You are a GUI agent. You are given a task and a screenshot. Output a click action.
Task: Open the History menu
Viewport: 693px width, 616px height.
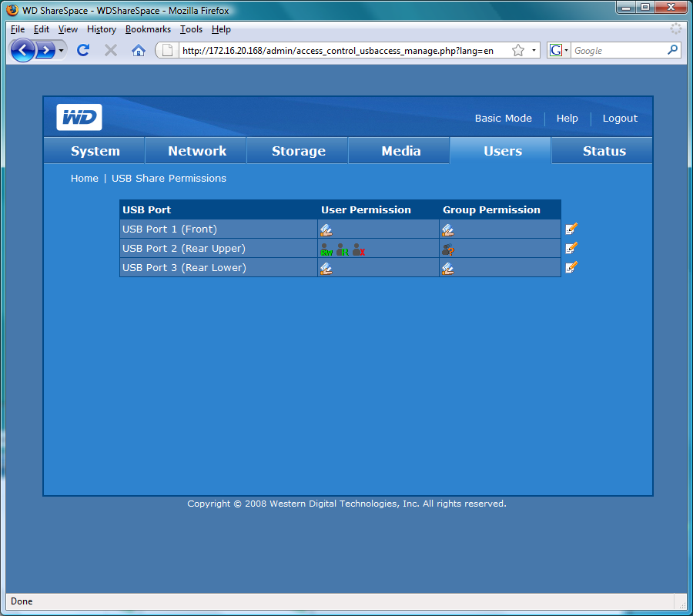[x=101, y=29]
